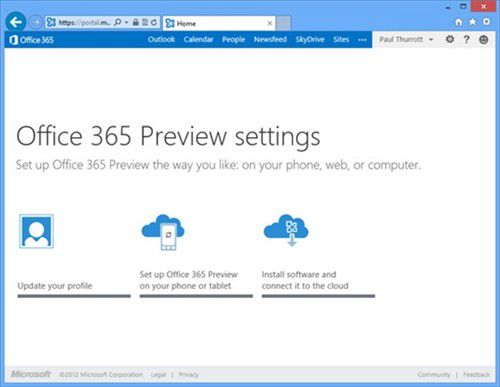Close the Home browser tab

pyautogui.click(x=270, y=23)
